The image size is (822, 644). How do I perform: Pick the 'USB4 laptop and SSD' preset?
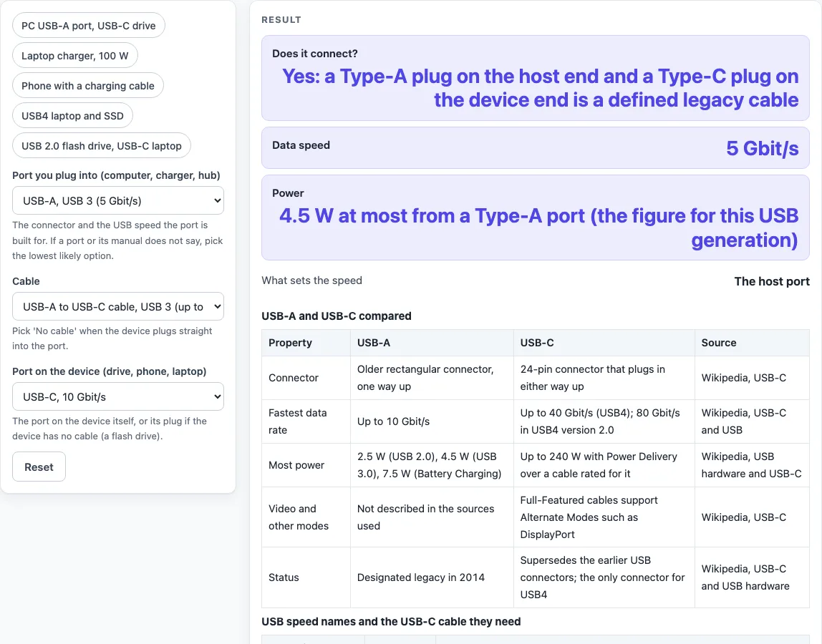[72, 116]
